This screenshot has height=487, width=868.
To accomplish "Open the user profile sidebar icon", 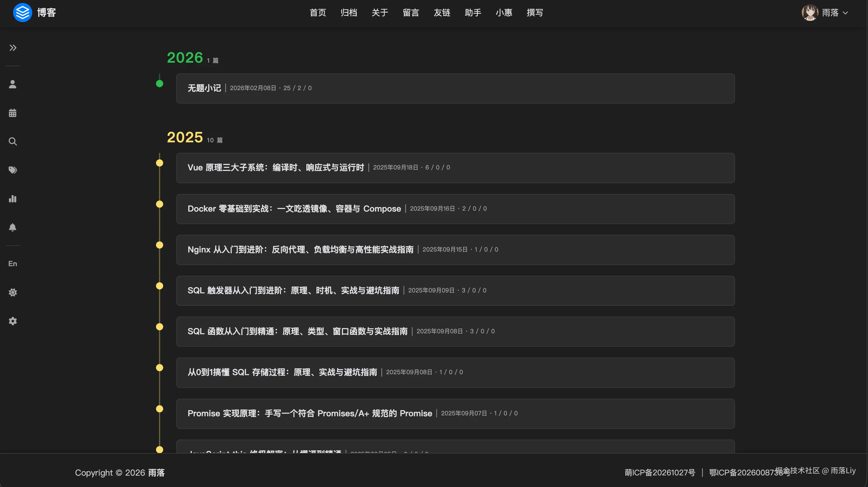I will point(13,84).
